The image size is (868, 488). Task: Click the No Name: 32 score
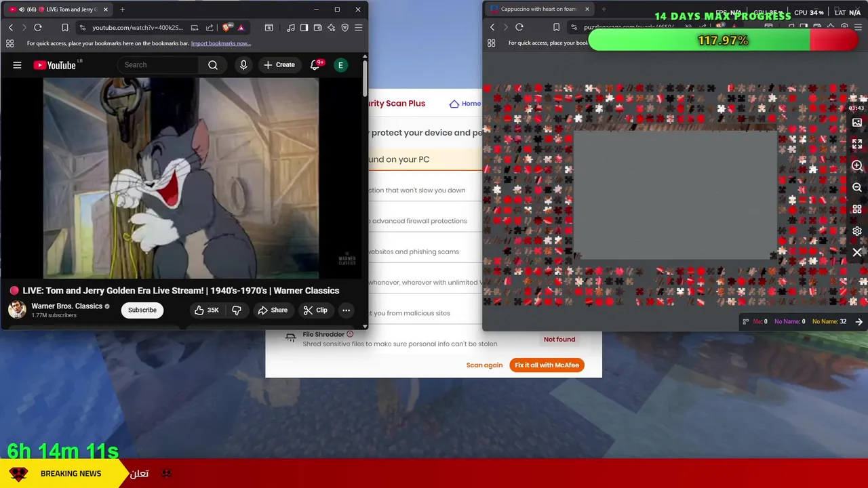(829, 321)
